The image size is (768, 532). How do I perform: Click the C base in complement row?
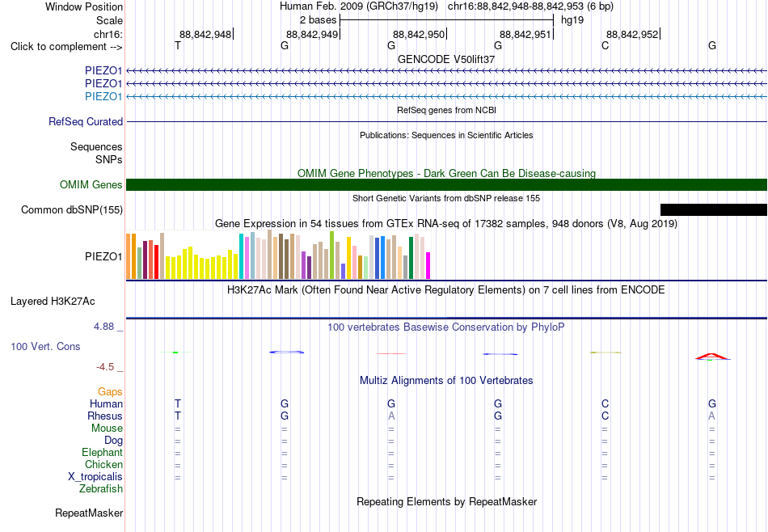(606, 45)
